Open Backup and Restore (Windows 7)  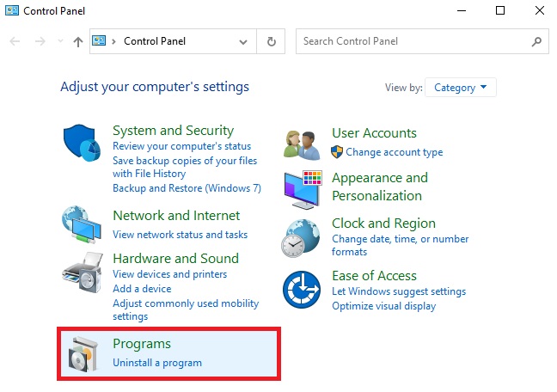187,188
